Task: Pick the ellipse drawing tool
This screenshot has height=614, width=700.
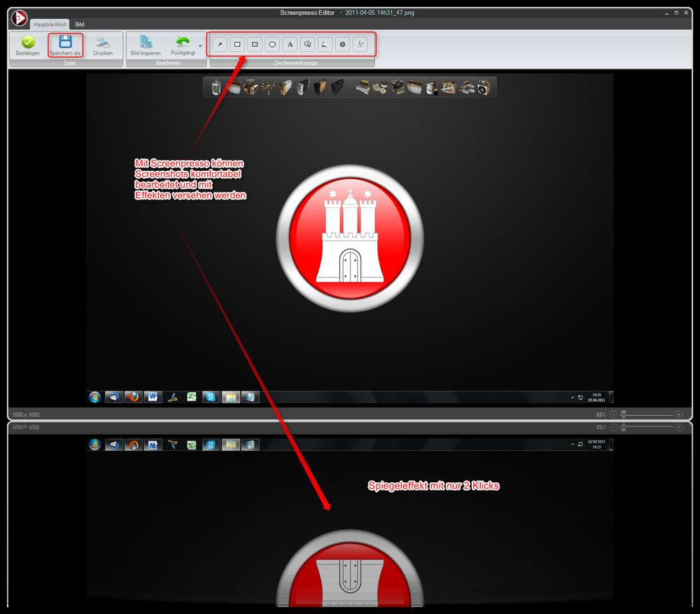Action: pyautogui.click(x=272, y=44)
